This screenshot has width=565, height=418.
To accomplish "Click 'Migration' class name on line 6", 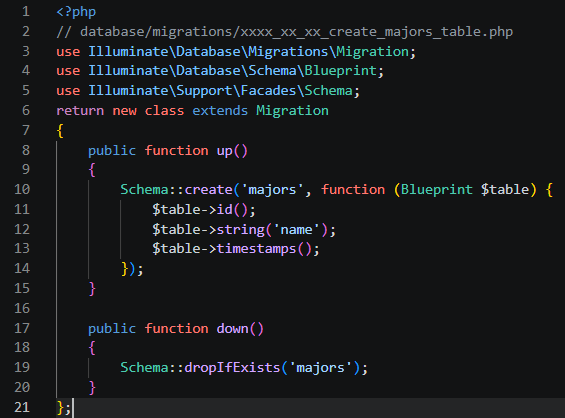I will click(x=292, y=111).
